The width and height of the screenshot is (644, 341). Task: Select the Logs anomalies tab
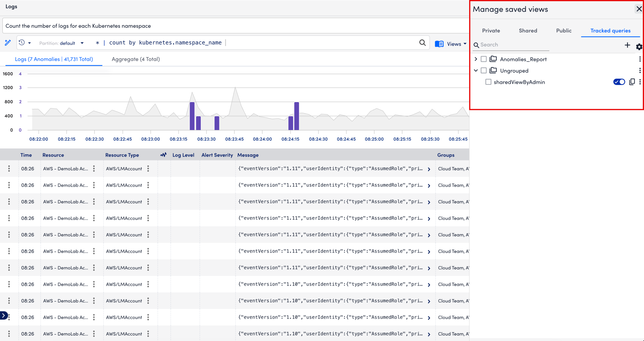54,59
